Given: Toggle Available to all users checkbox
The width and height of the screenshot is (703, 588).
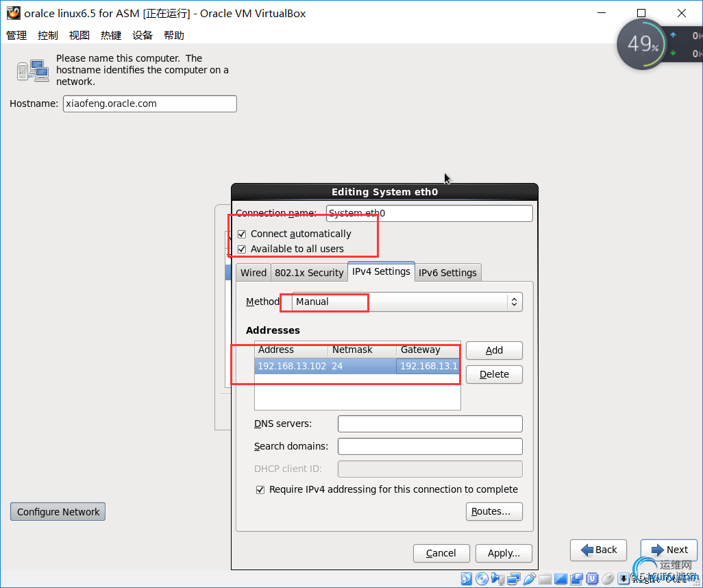Looking at the screenshot, I should coord(242,249).
